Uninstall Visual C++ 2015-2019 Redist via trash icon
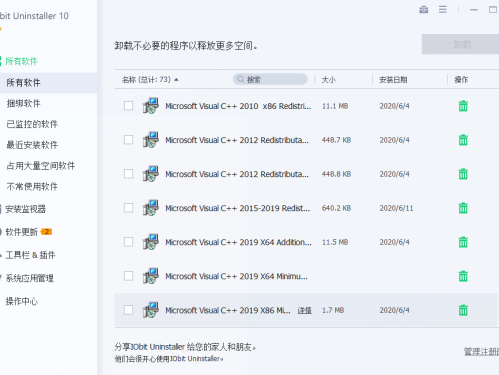This screenshot has width=499, height=375. [x=463, y=208]
